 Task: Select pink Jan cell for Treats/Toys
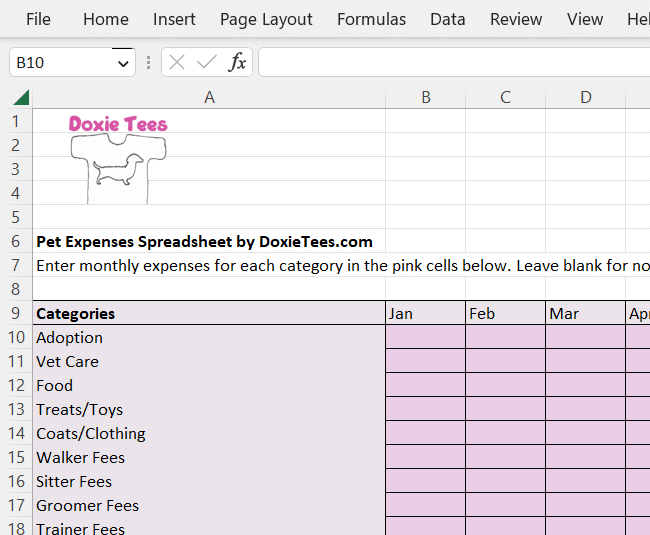pos(425,409)
